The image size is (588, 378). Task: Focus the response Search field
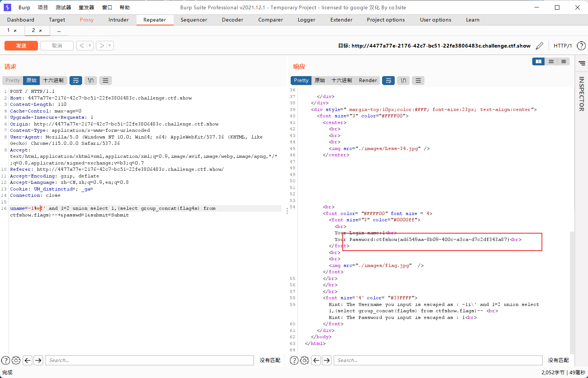[x=438, y=360]
